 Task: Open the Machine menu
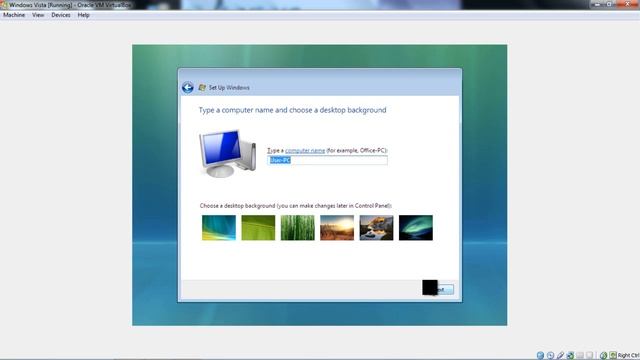14,15
